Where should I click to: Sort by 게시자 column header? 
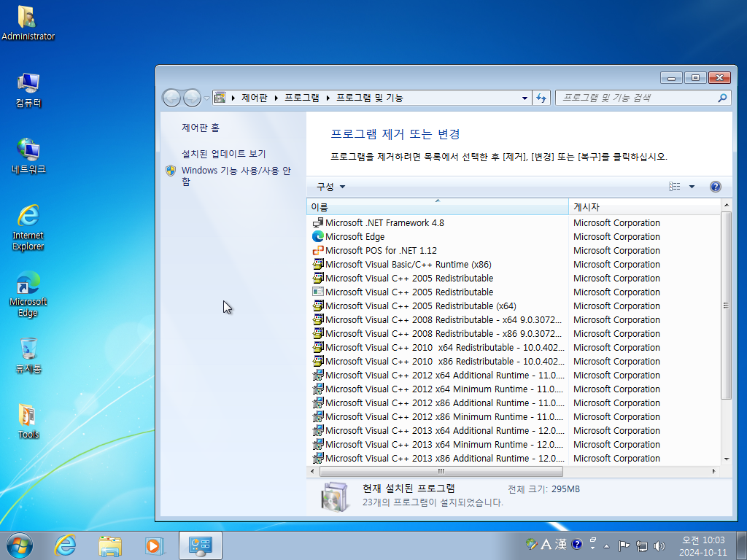pyautogui.click(x=645, y=206)
